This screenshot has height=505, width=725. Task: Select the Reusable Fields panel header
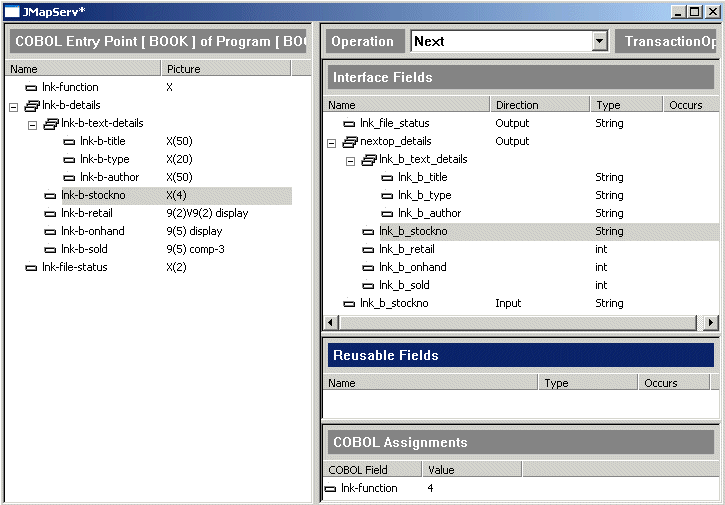[x=519, y=355]
